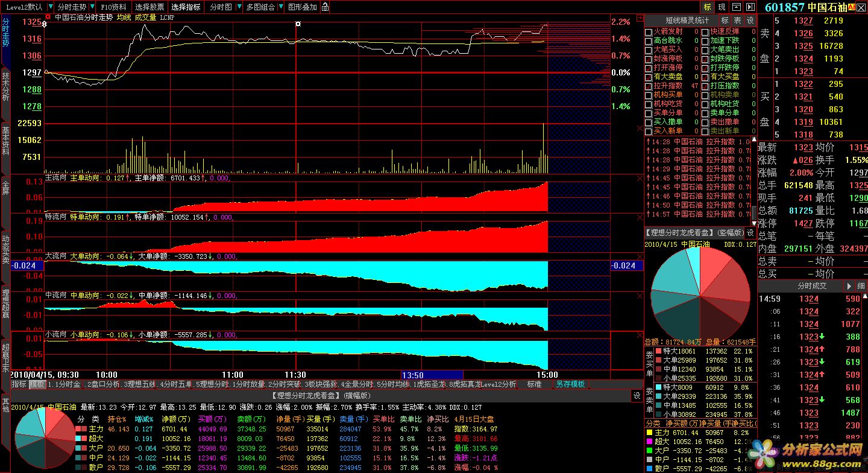Uncheck the 打压指数 checkbox
The width and height of the screenshot is (868, 473).
pos(705,86)
